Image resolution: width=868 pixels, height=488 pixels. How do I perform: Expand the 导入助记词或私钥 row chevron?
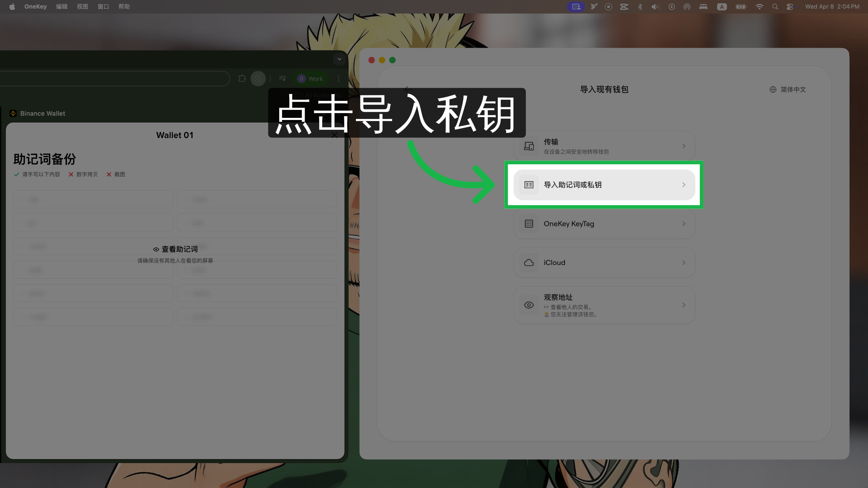coord(684,185)
